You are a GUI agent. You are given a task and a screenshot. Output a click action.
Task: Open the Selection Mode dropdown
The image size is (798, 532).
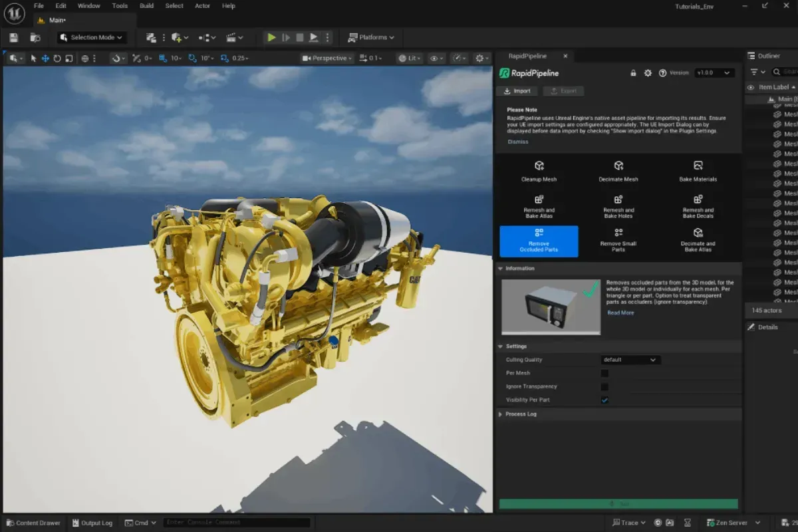(92, 38)
